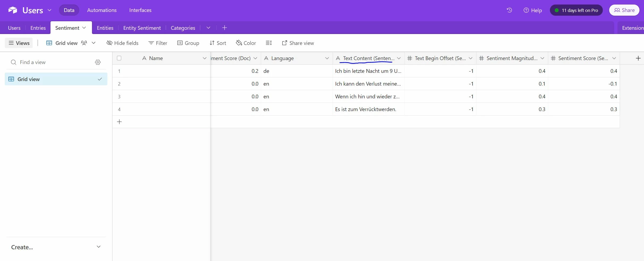Switch to the Entity Sentiment table tab

tap(142, 28)
